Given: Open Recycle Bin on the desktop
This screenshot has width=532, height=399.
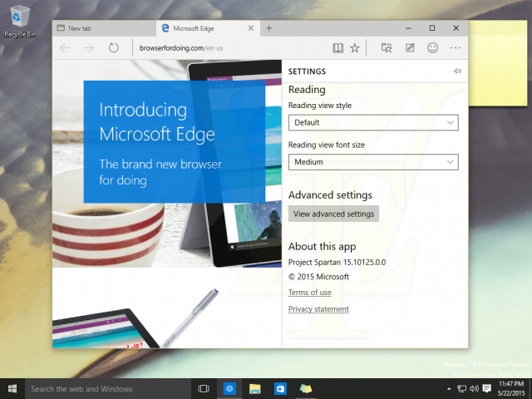Looking at the screenshot, I should [x=20, y=21].
